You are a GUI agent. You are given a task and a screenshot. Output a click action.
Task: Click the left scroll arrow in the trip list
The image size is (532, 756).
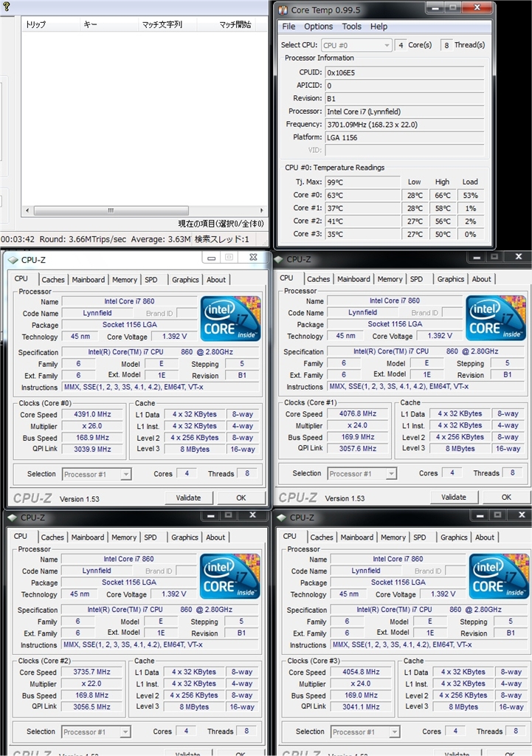coord(27,210)
